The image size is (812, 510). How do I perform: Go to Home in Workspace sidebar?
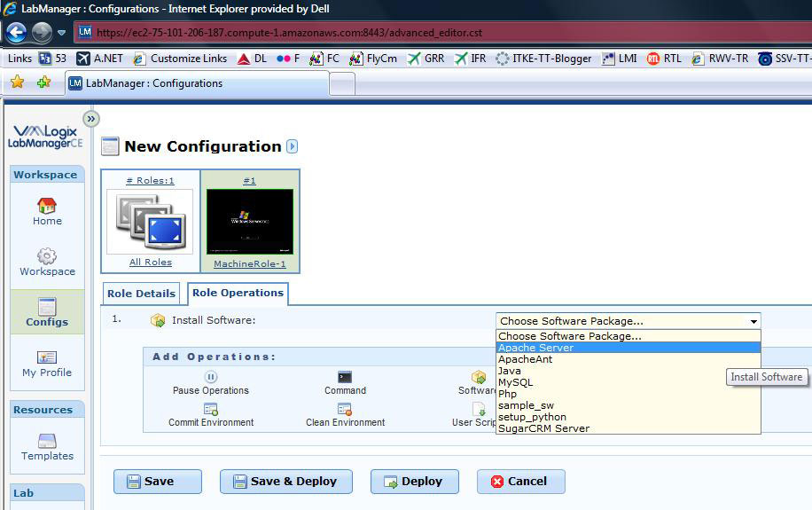point(47,211)
